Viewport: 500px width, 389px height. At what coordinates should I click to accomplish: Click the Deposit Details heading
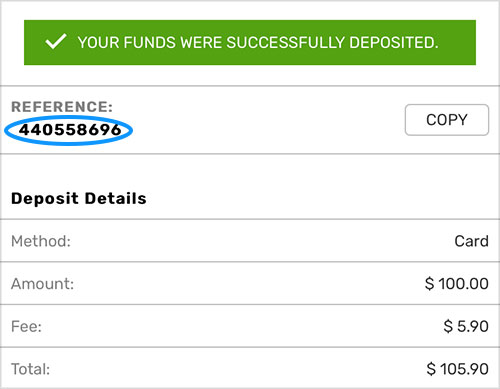(79, 198)
